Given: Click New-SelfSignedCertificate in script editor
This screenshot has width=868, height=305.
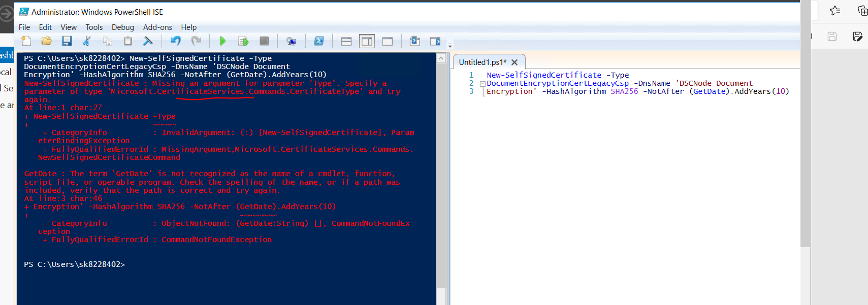Looking at the screenshot, I should click(544, 75).
